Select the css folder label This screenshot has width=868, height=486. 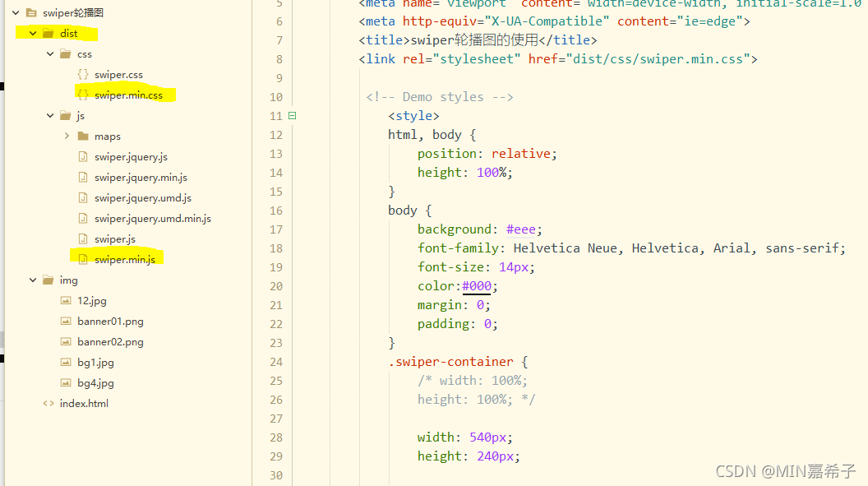[x=84, y=54]
